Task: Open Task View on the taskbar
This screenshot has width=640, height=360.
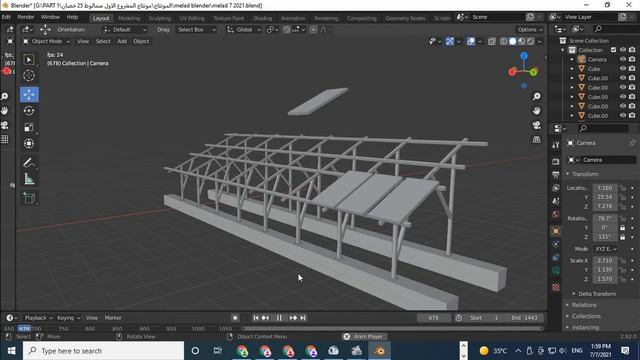Action: pos(218,351)
